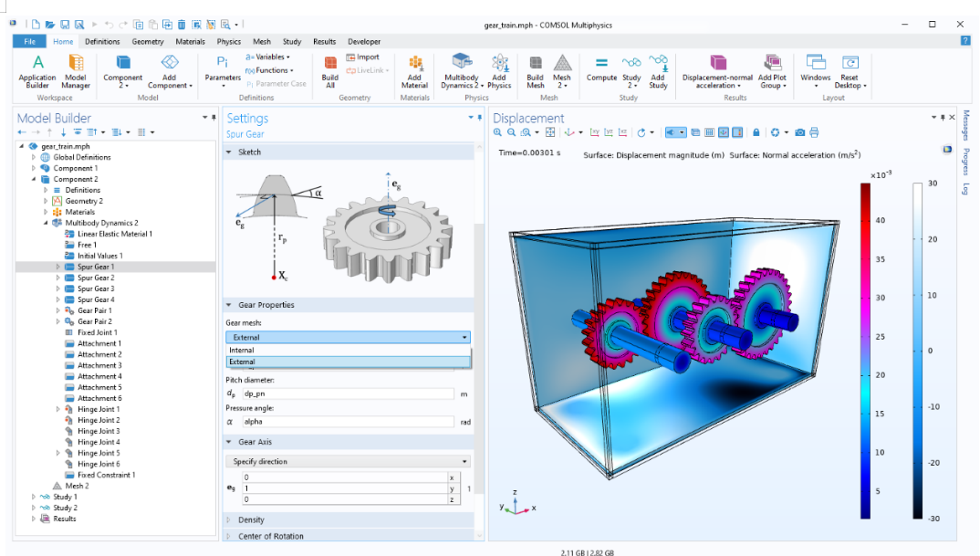The image size is (980, 556).
Task: Click the open folder icon in quick toolbar
Action: pyautogui.click(x=50, y=25)
